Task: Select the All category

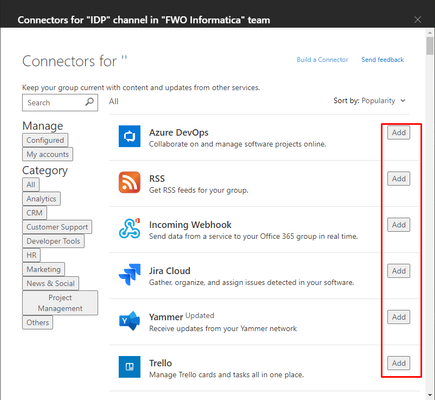Action: click(x=31, y=185)
